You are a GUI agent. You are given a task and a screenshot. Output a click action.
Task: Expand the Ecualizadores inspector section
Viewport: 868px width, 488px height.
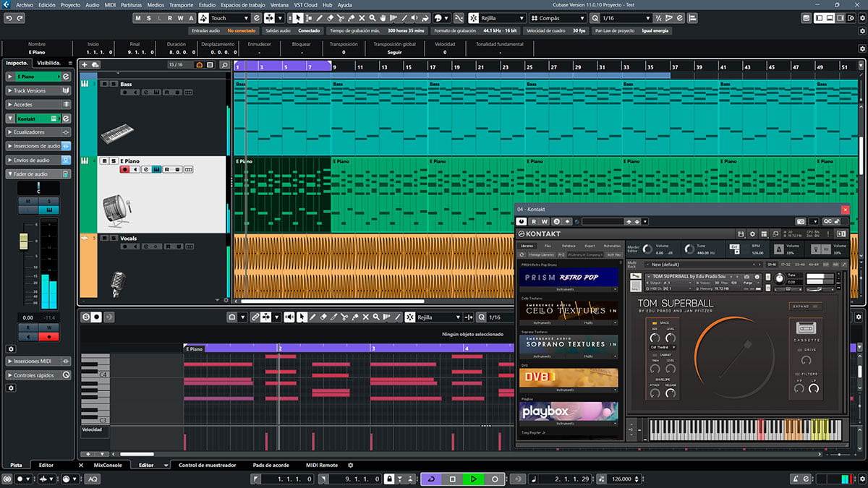click(x=39, y=132)
